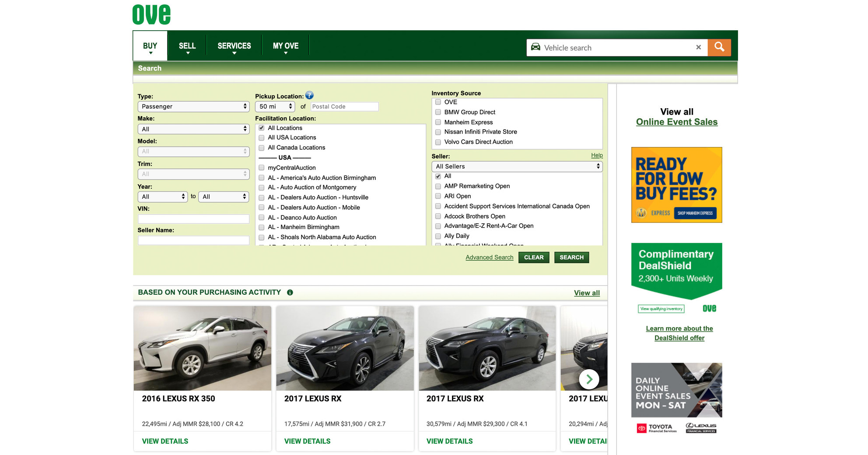This screenshot has height=455, width=868.
Task: Click the magnifying glass search icon
Action: 719,47
